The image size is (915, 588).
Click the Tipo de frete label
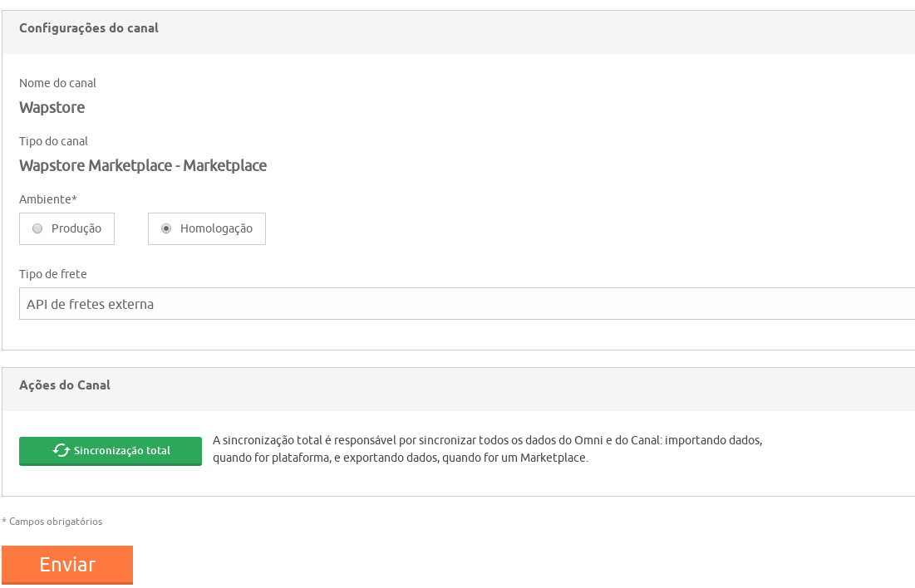point(53,274)
